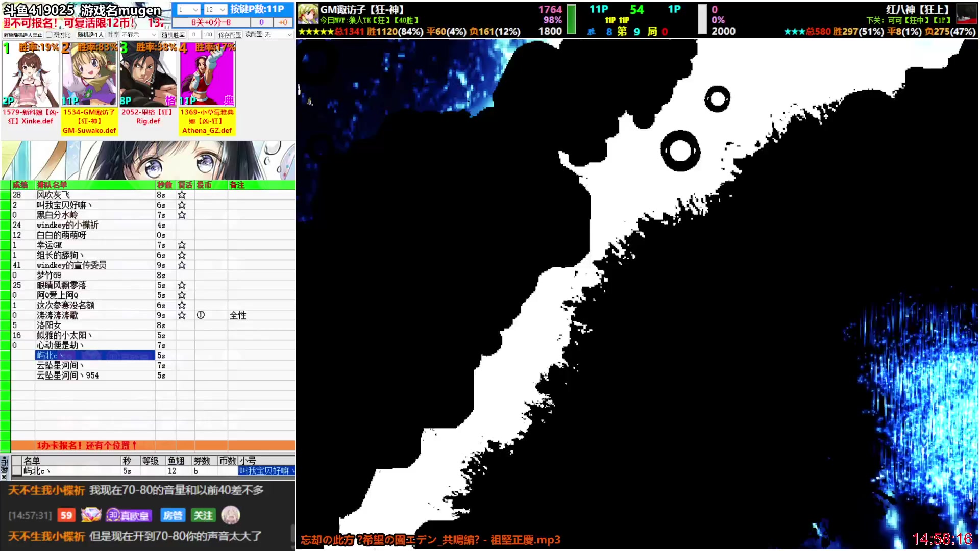Image resolution: width=980 pixels, height=551 pixels.
Task: Select queue row windkey的小襟祈
Action: [95, 225]
